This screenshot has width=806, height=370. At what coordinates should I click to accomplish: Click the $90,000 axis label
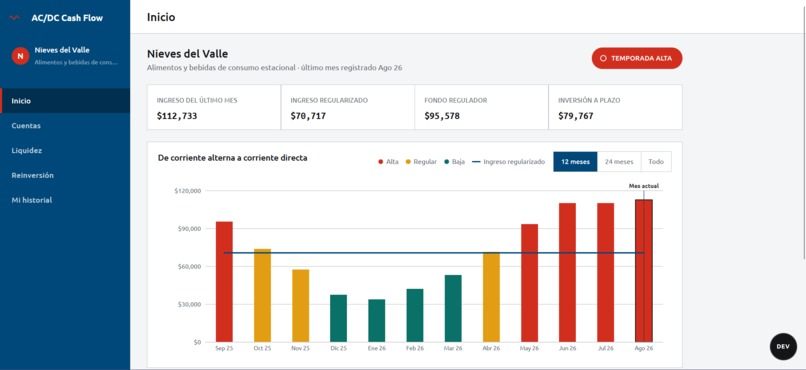[189, 229]
